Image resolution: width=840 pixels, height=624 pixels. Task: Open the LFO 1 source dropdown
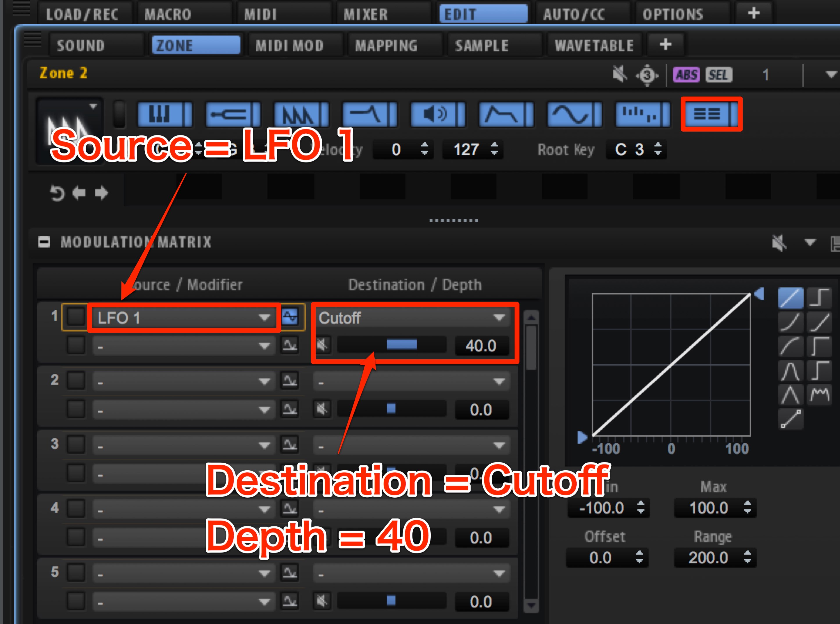[x=184, y=318]
